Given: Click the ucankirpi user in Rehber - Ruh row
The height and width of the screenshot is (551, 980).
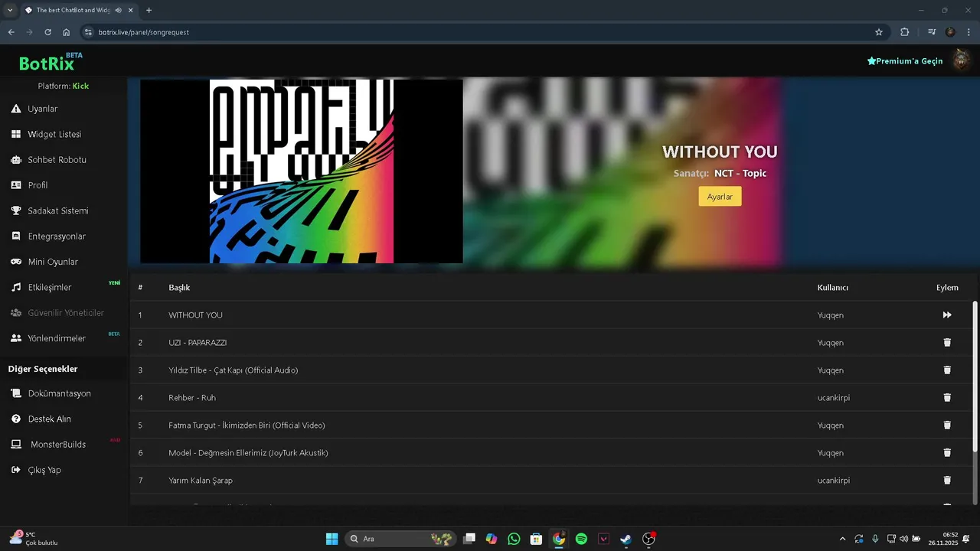Looking at the screenshot, I should click(x=834, y=397).
